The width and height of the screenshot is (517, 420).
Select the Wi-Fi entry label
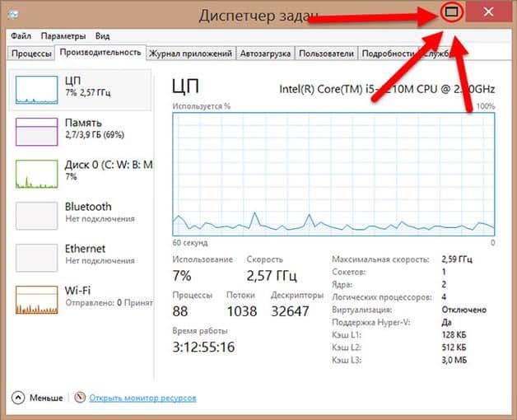77,291
